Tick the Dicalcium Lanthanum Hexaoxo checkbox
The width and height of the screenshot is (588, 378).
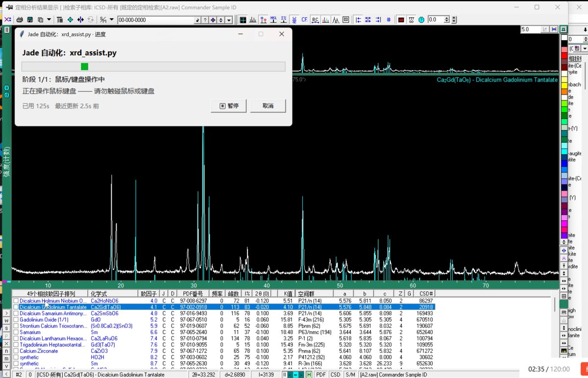click(x=16, y=338)
